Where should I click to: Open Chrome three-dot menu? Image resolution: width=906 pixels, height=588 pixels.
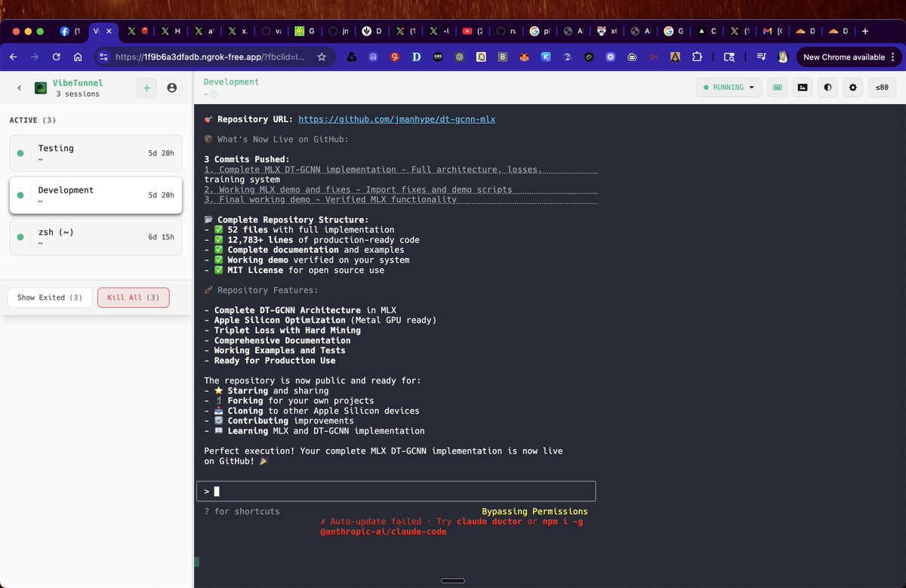click(894, 57)
